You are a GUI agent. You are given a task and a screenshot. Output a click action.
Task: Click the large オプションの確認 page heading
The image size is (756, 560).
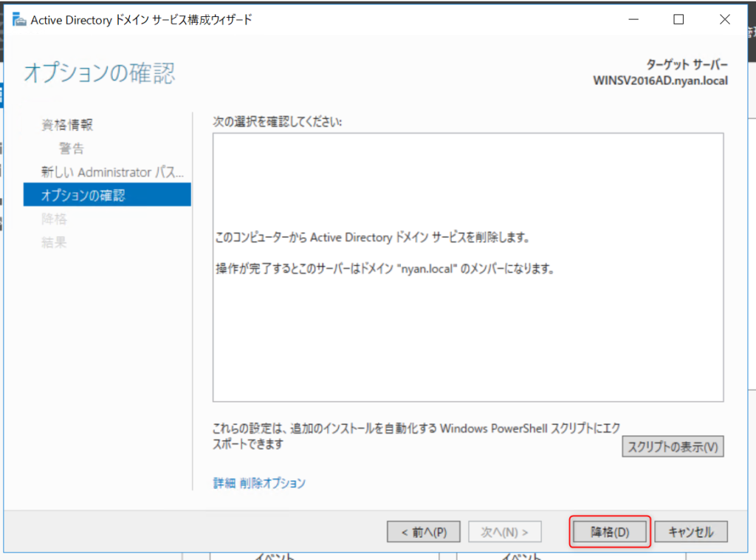[x=100, y=73]
